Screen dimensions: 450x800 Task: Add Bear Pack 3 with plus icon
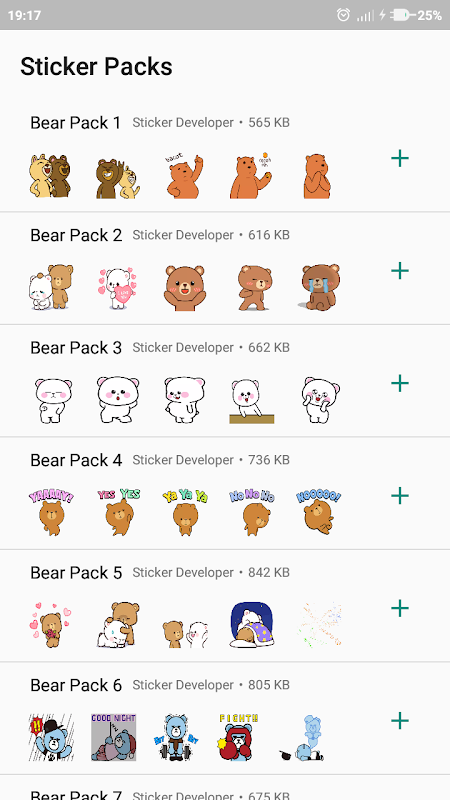[400, 383]
